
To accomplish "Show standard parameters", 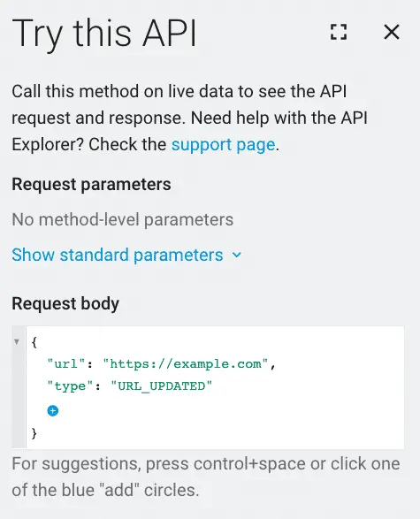I will pos(118,255).
